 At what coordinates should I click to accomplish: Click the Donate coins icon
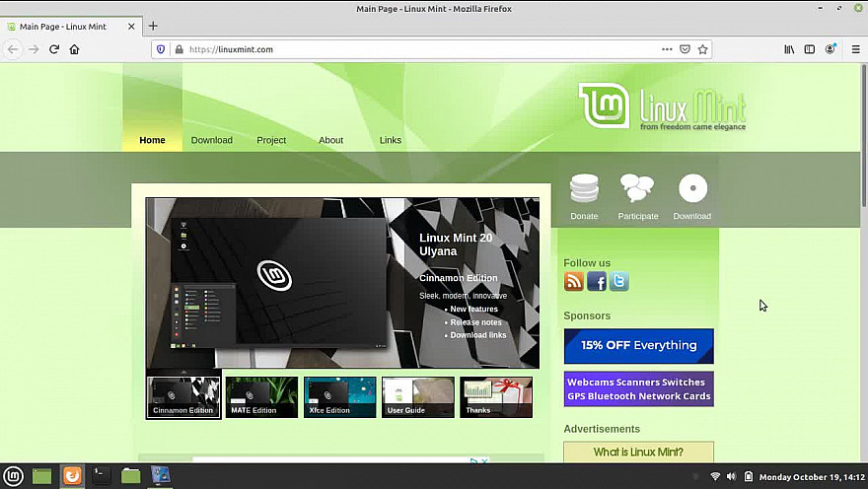point(584,189)
